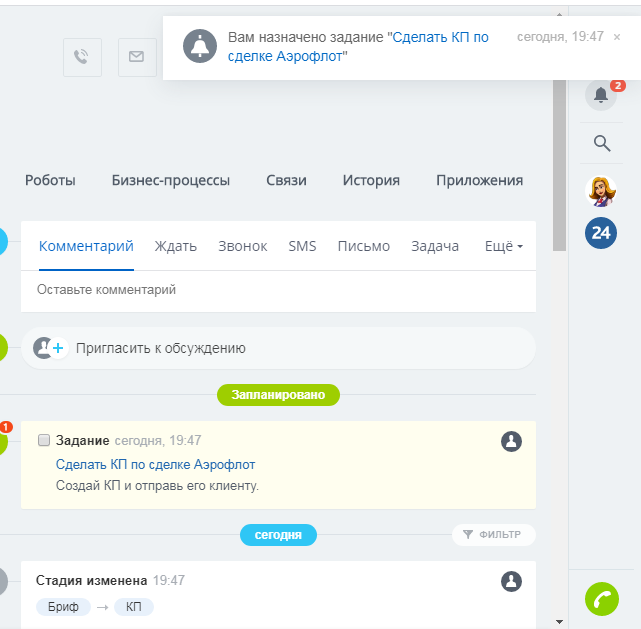
Task: Click user icon on Стадия изменена entry
Action: [511, 581]
